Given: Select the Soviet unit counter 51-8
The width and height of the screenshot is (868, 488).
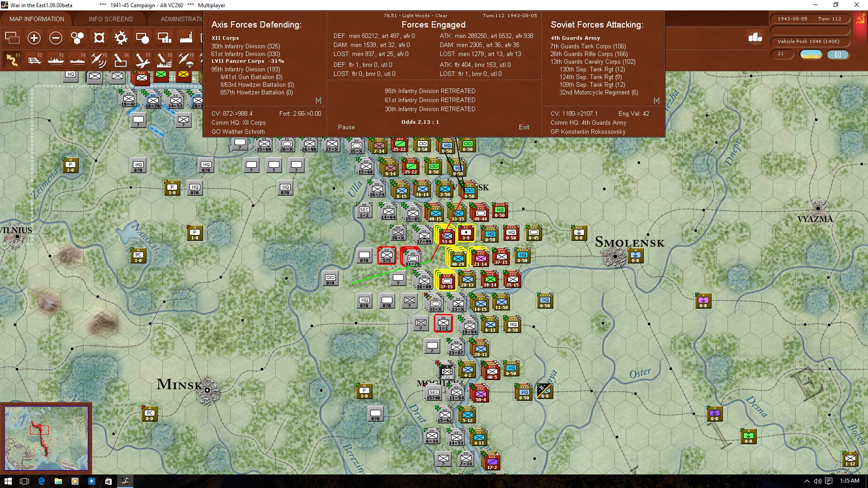Looking at the screenshot, I should pos(446,235).
